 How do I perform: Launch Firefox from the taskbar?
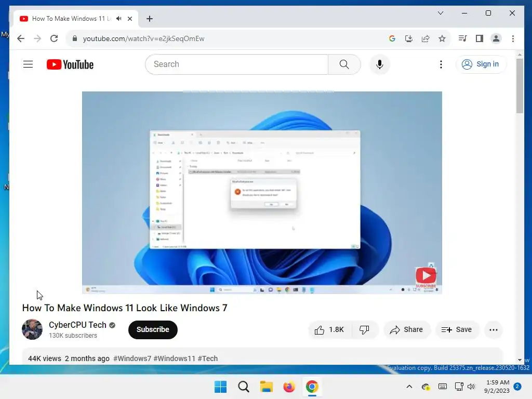[x=289, y=387]
